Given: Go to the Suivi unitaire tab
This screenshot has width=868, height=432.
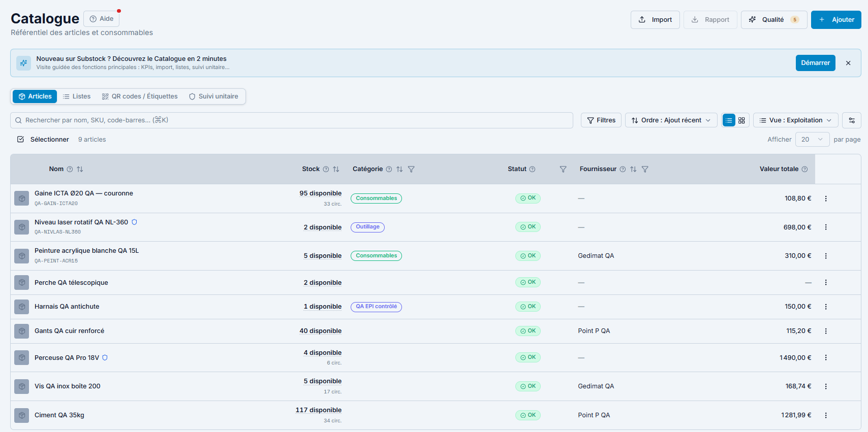Looking at the screenshot, I should tap(213, 96).
